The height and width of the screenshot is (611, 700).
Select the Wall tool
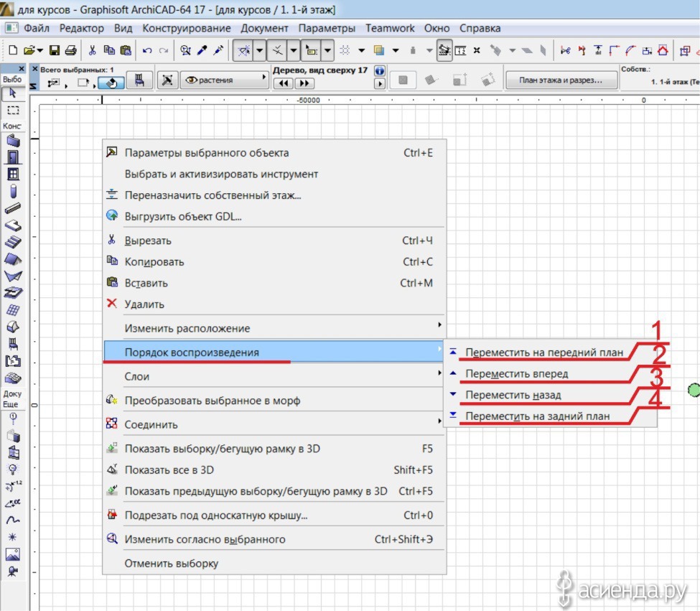pos(13,141)
